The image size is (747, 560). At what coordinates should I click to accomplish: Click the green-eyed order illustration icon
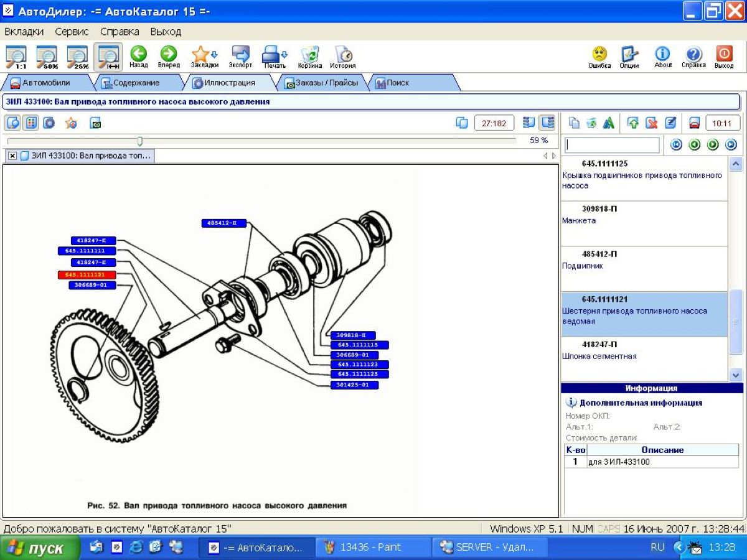95,123
